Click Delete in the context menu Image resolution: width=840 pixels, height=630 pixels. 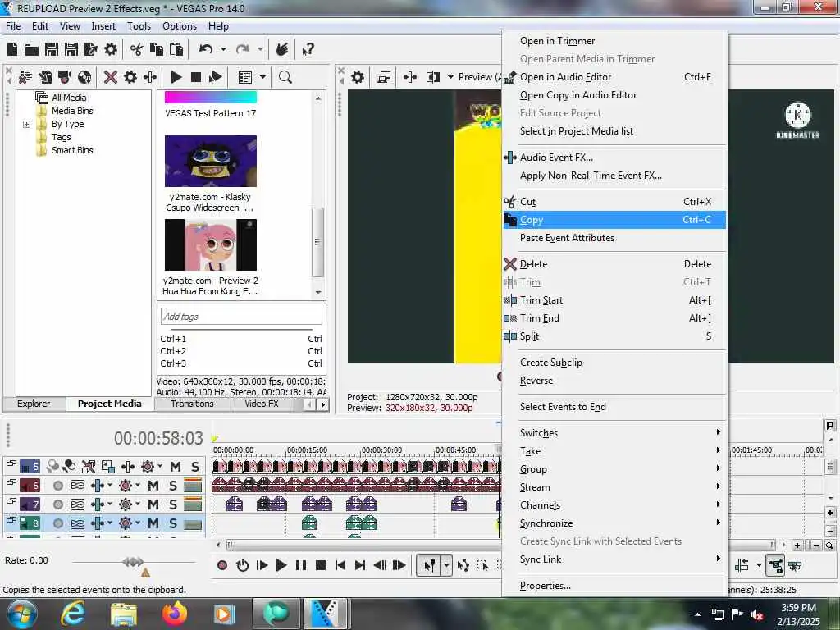[614, 263]
